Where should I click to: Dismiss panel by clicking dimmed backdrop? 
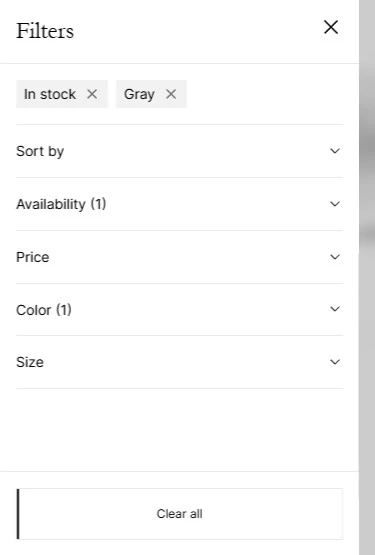pyautogui.click(x=367, y=278)
